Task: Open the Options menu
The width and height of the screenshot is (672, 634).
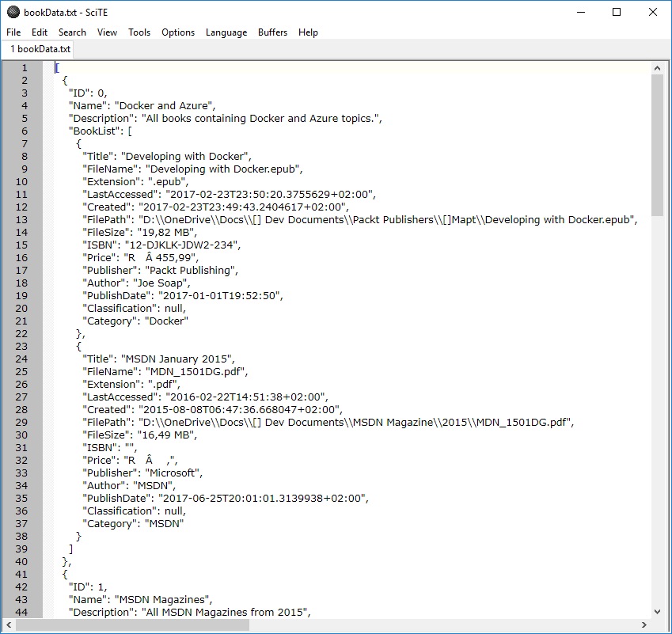Action: (178, 32)
